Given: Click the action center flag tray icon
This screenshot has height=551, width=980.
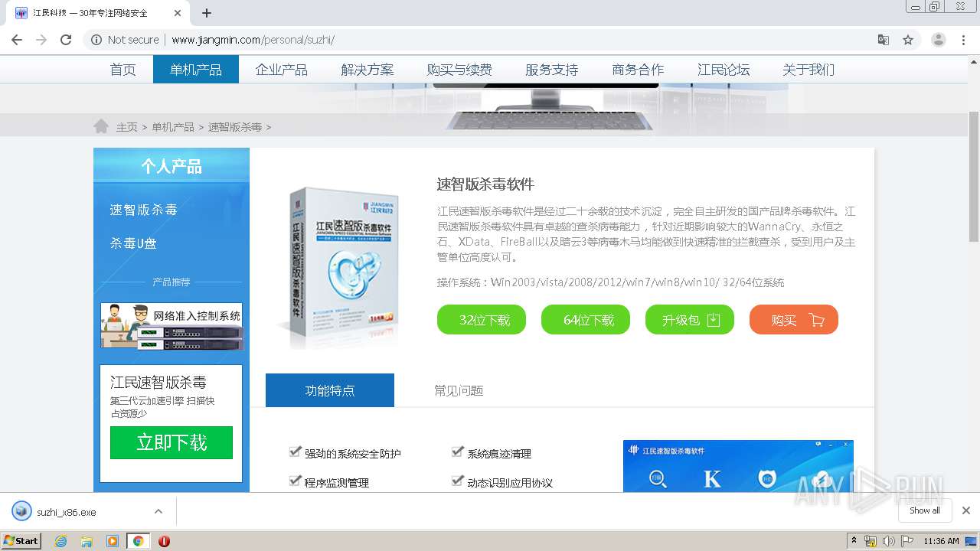Looking at the screenshot, I should tap(908, 541).
